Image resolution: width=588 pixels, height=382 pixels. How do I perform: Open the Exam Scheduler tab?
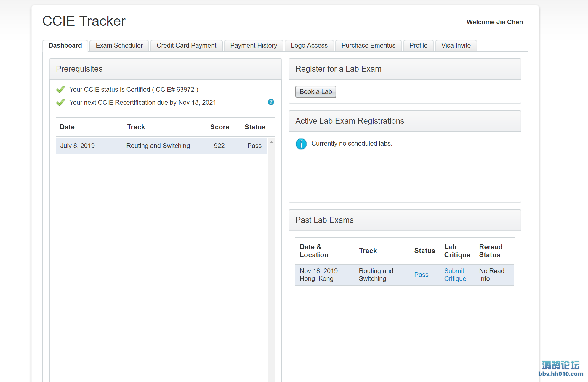[x=119, y=45]
